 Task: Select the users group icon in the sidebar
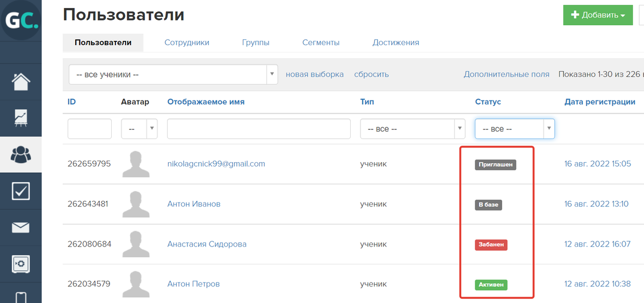(x=21, y=155)
